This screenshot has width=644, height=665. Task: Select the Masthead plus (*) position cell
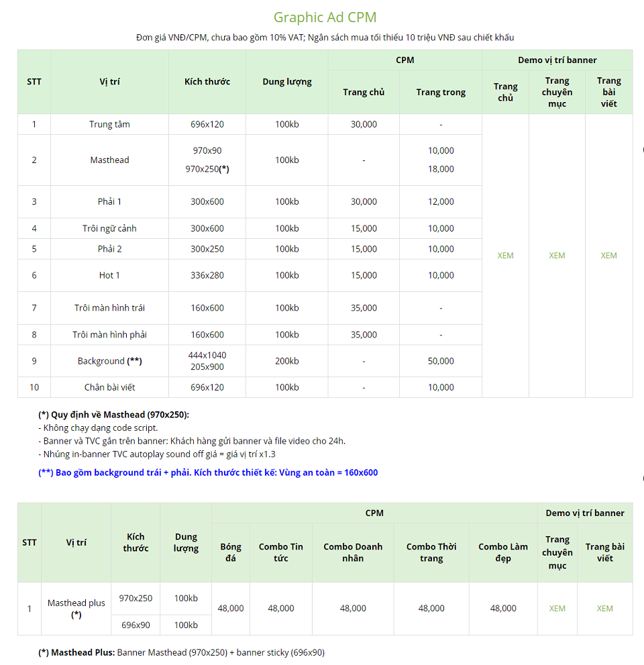click(76, 609)
